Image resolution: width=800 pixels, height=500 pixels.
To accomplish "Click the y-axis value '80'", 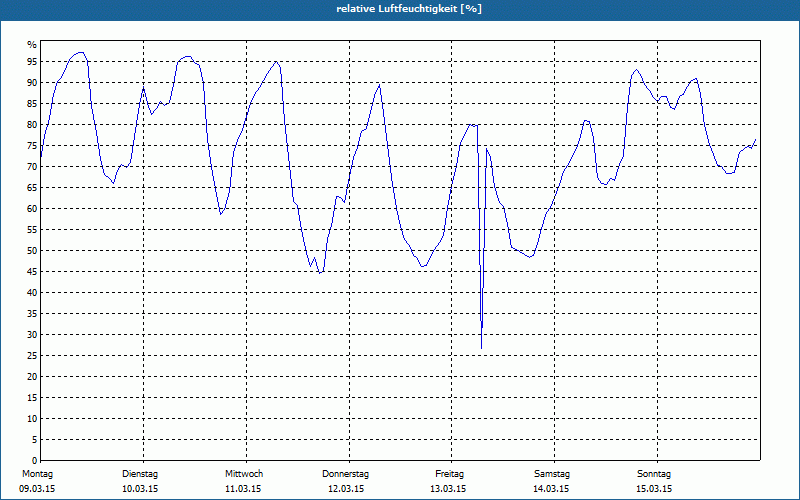I will pos(32,124).
